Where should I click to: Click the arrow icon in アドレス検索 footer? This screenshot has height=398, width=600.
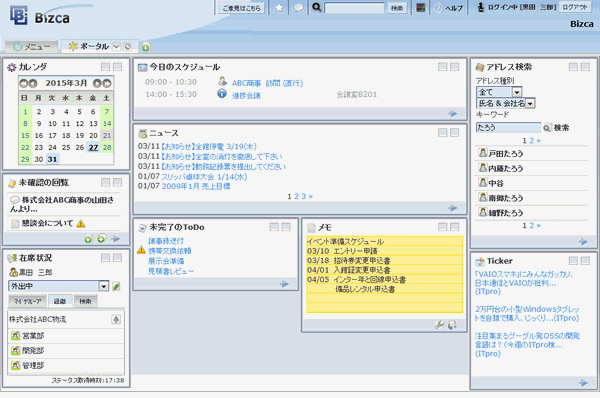point(583,242)
